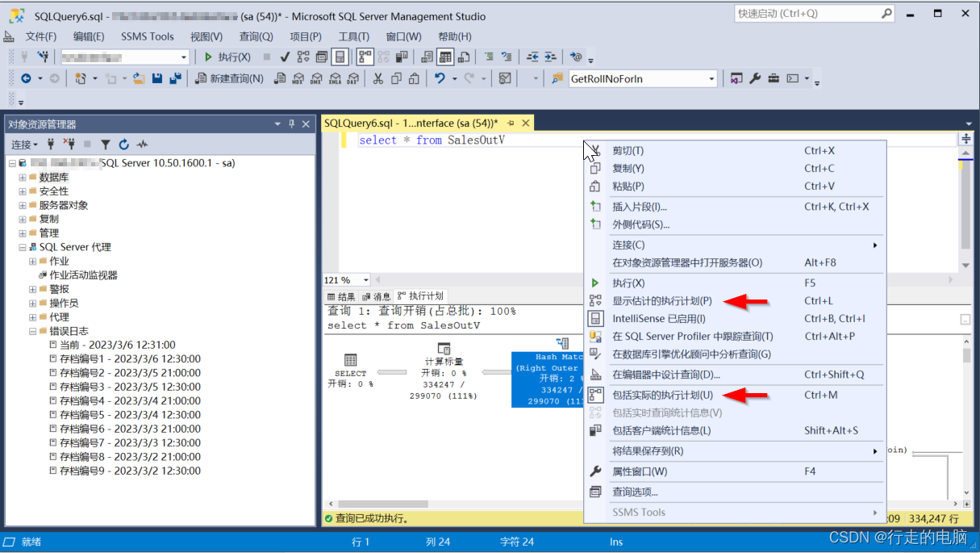Screen dimensions: 980x553
Task: Select 作业活动监视器 in the tree
Action: click(83, 275)
